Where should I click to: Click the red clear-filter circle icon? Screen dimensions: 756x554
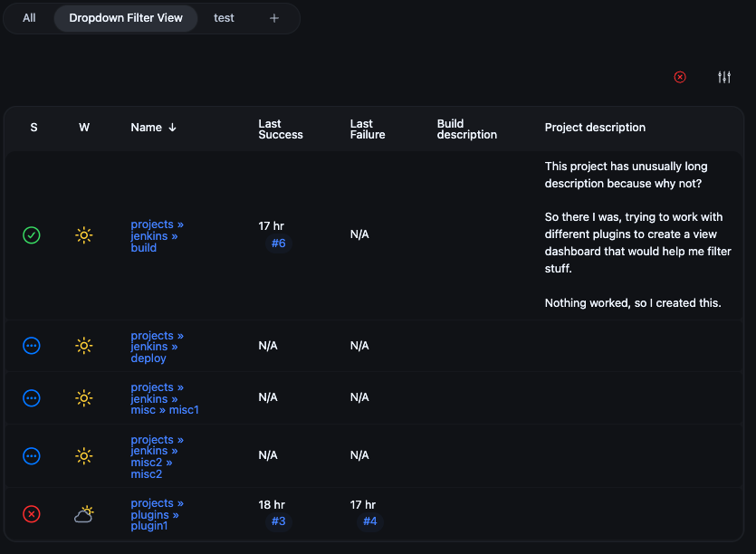tap(680, 77)
